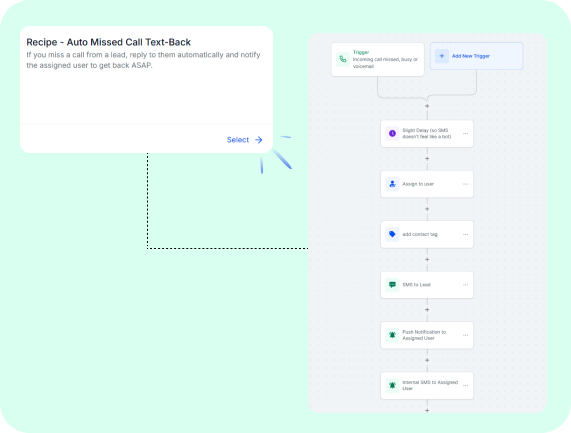Click the blue tag icon for add contact tag

pos(392,234)
